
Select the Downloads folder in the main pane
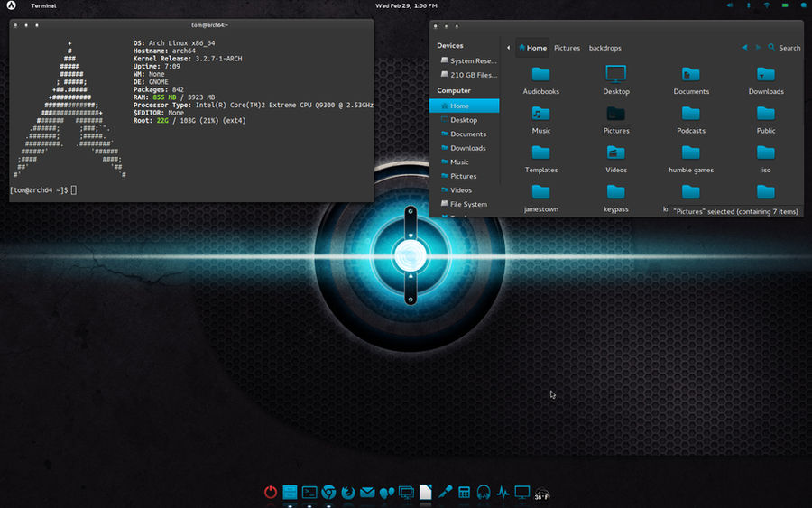click(x=766, y=79)
